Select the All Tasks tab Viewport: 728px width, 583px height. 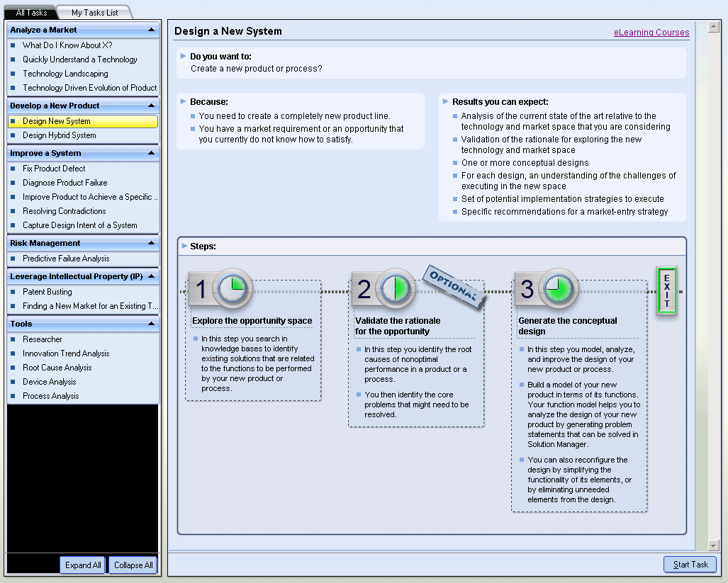pyautogui.click(x=30, y=12)
